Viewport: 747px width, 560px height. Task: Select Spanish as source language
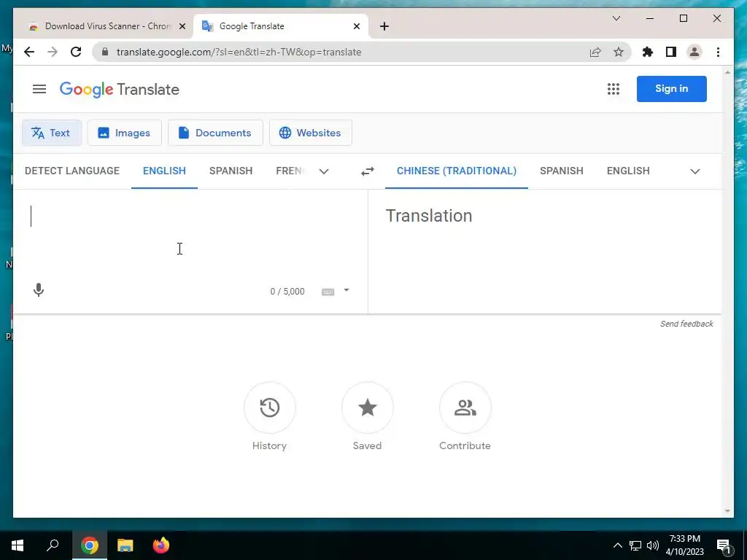coord(231,171)
